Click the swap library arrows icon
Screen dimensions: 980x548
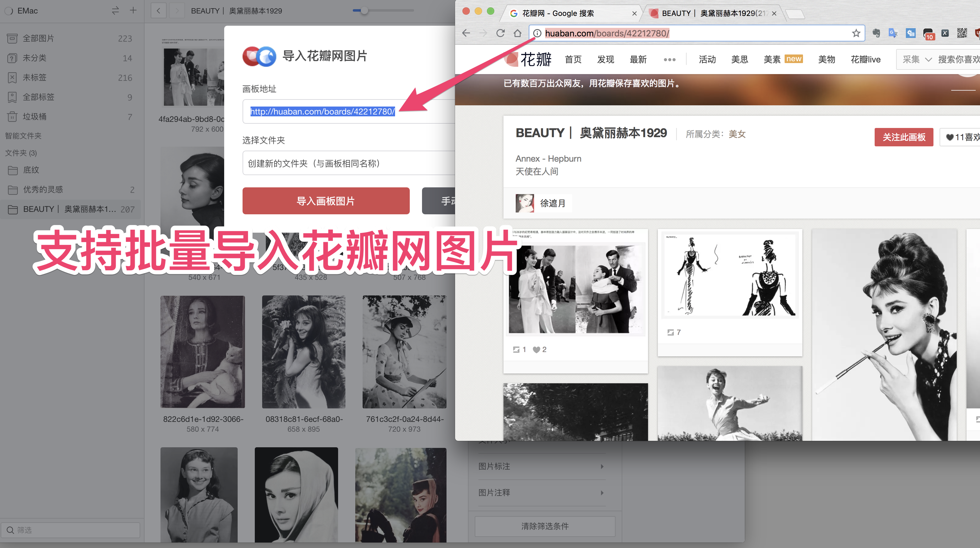[x=115, y=11]
